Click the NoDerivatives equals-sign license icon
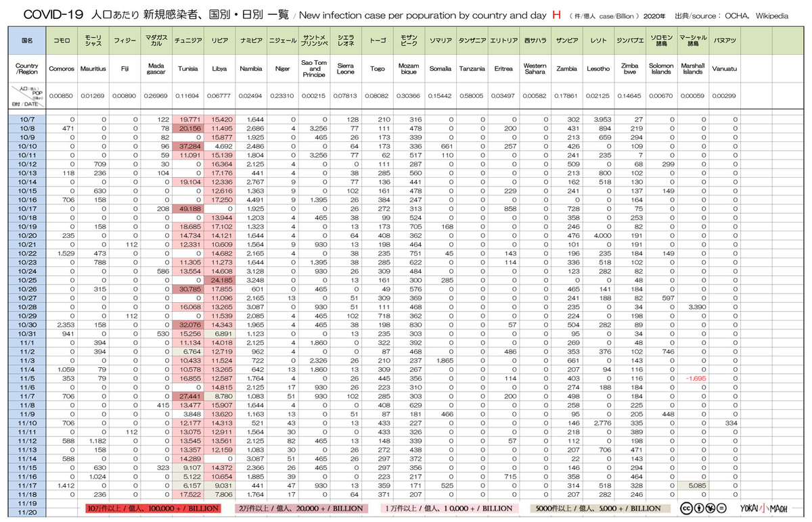 pos(721,508)
